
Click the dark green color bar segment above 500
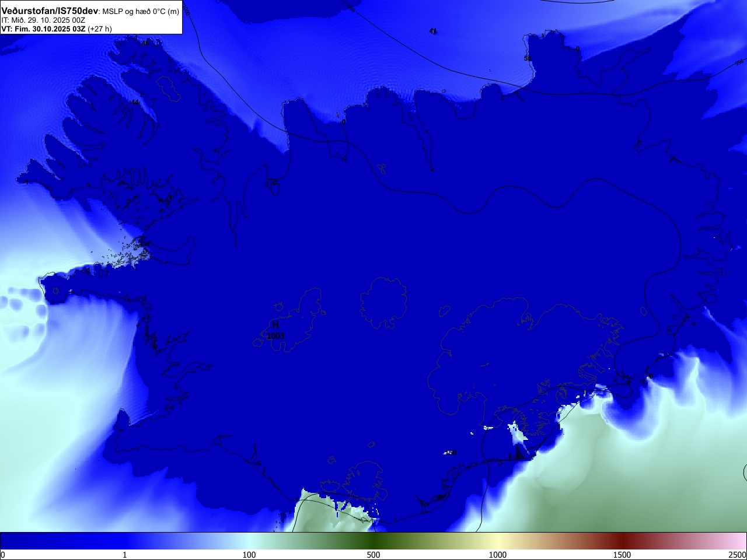tap(373, 541)
